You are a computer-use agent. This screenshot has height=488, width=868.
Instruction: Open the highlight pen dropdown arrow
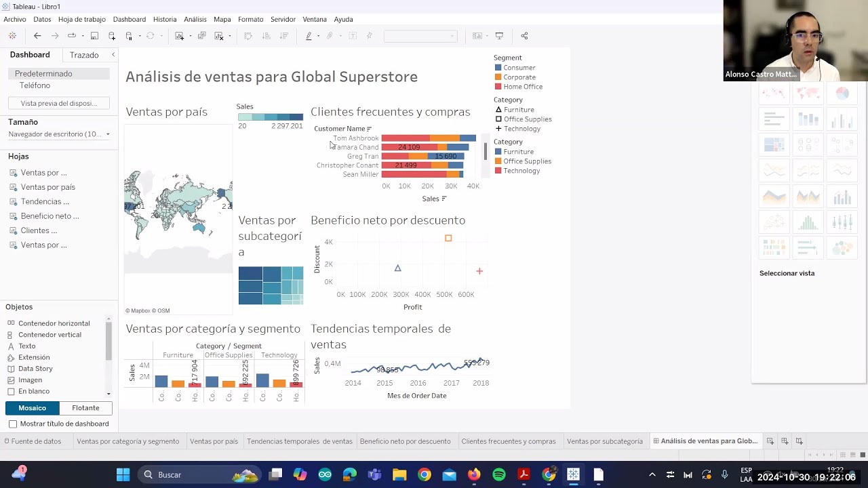pos(318,36)
